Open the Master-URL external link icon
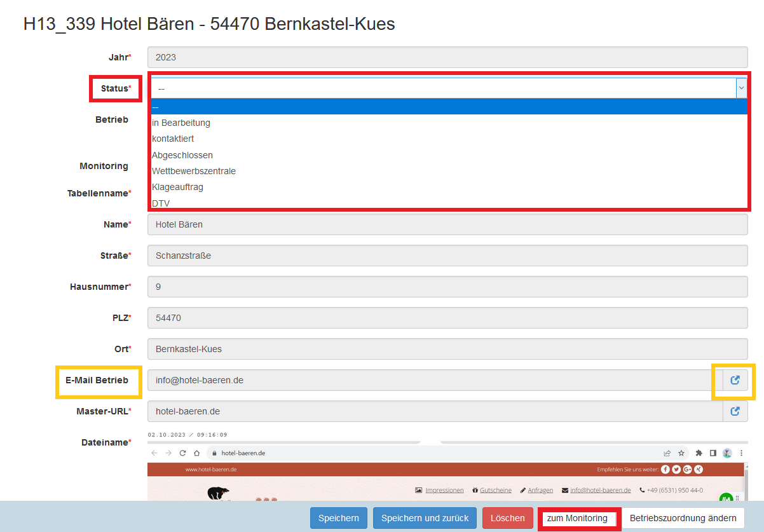Screen dimensions: 764x532 click(x=735, y=411)
